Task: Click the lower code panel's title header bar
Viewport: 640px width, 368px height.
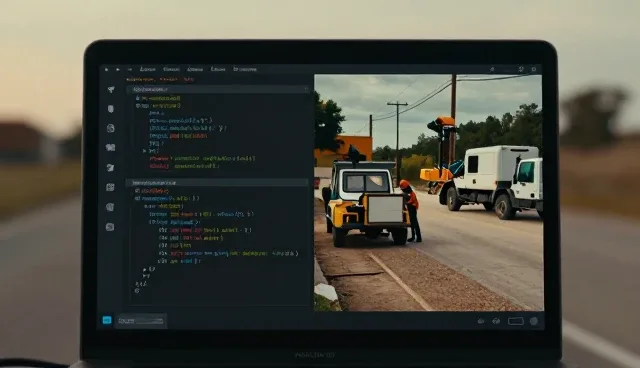Action: [217, 182]
